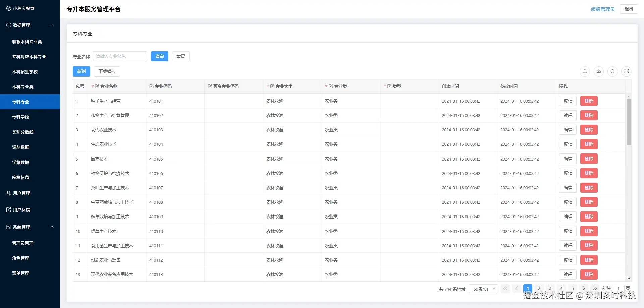
Task: Focus the 前往 page number input
Action: pyautogui.click(x=618, y=289)
